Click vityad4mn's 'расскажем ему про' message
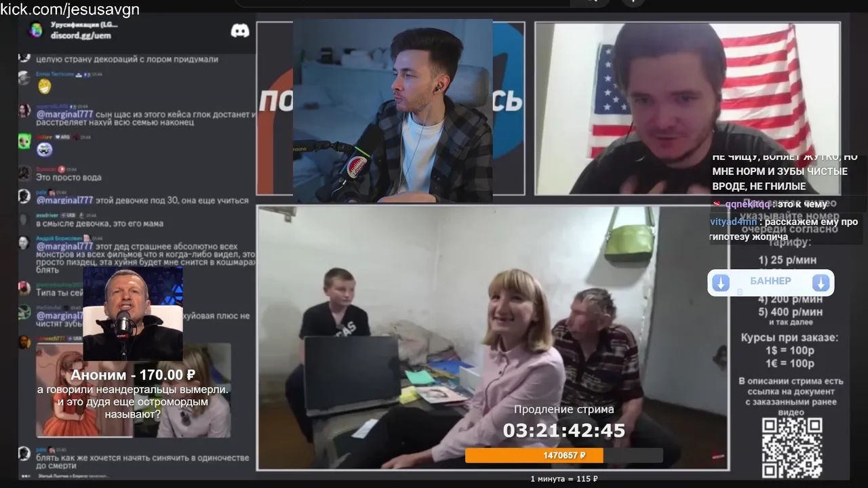This screenshot has width=868, height=488. pyautogui.click(x=784, y=229)
